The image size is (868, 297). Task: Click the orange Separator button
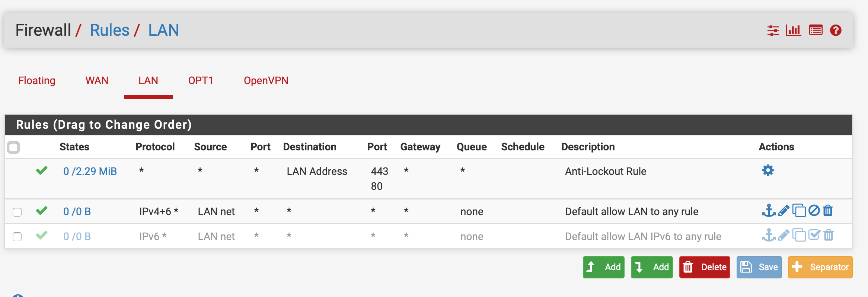[820, 267]
